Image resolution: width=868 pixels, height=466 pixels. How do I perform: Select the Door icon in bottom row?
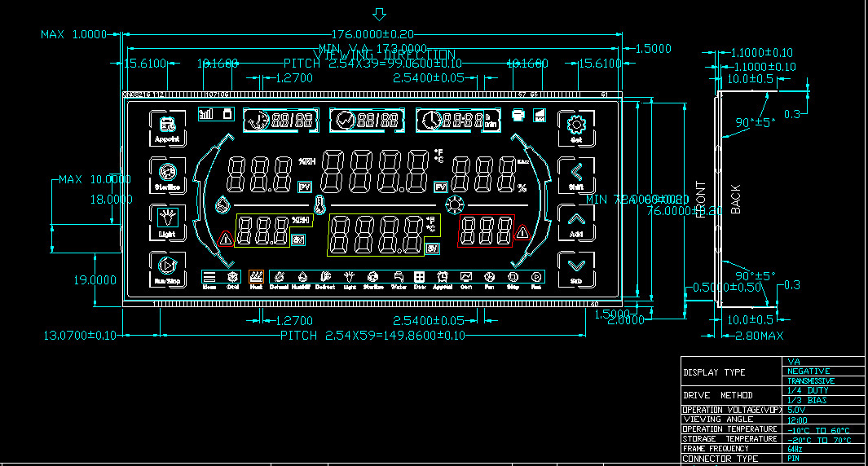(x=420, y=277)
